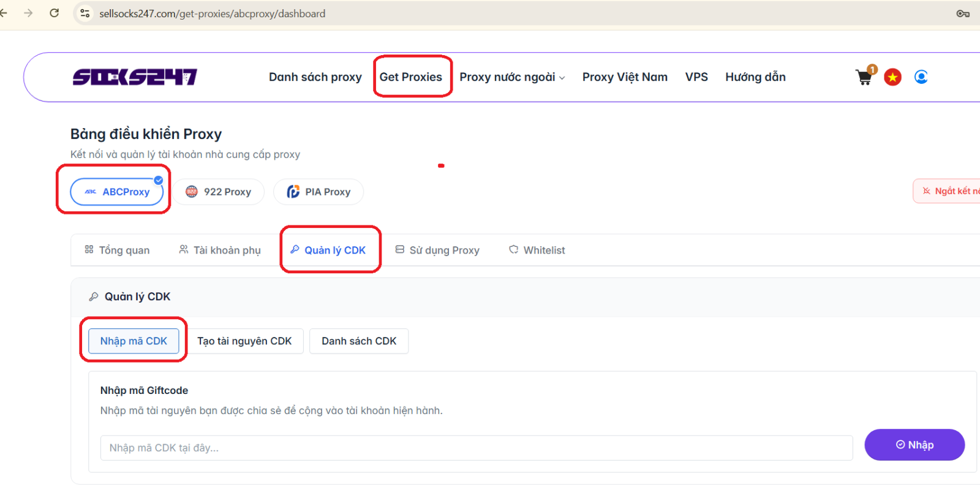Open the Danh sách CDK sub-tab
Viewport: 980px width, 495px height.
359,341
